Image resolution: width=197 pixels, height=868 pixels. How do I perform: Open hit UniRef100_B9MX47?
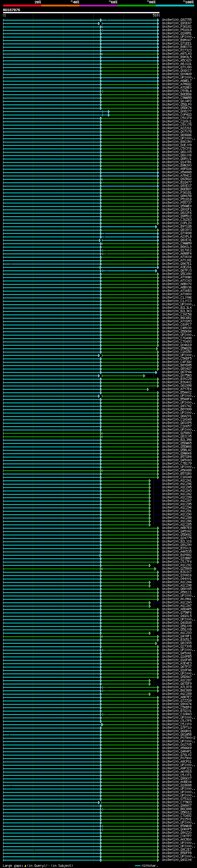coord(177,40)
